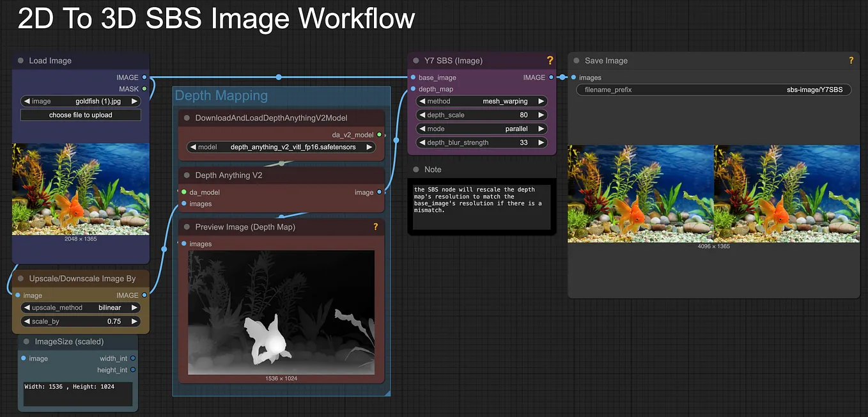
Task: Click the Depth Mapping group title
Action: pos(221,95)
